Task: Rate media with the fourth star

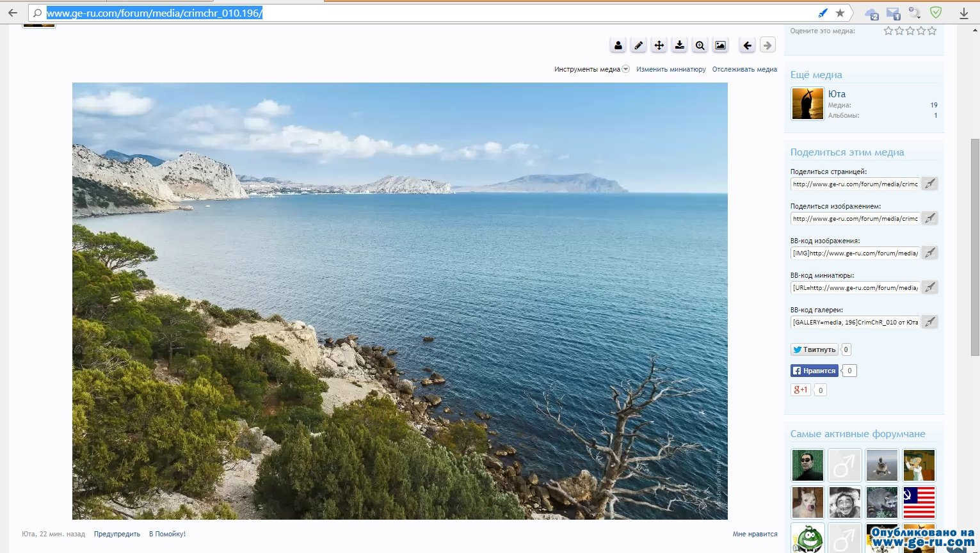Action: (x=921, y=30)
